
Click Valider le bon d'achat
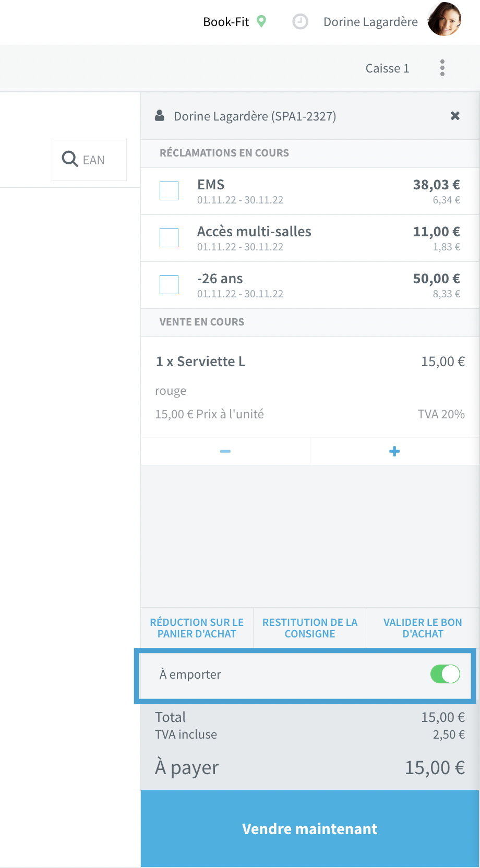(x=423, y=628)
